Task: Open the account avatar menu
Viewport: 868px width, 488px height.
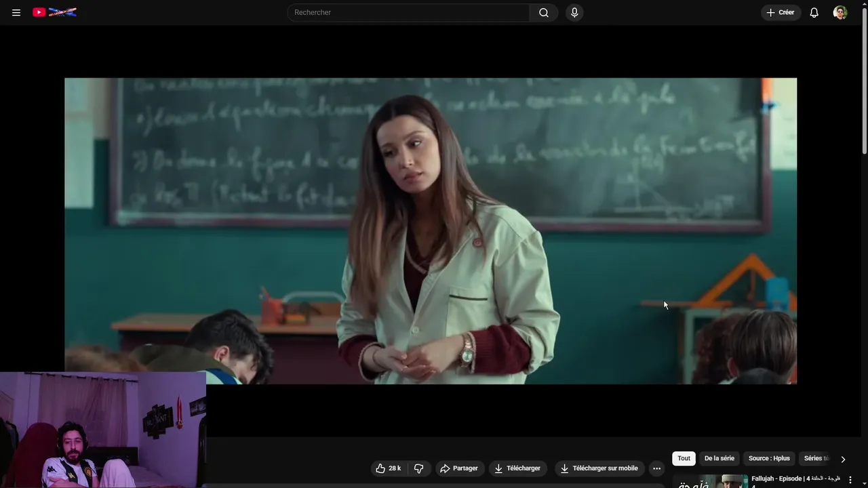Action: click(840, 12)
